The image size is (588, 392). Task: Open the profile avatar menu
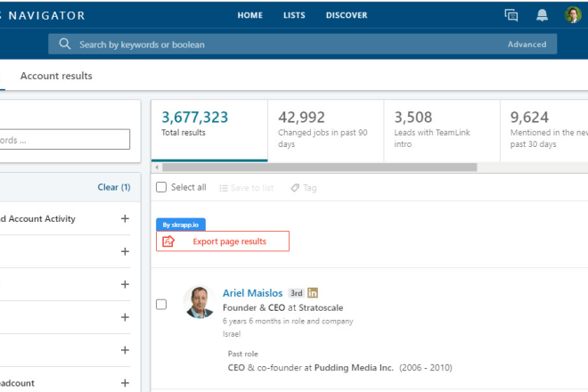[x=573, y=15]
